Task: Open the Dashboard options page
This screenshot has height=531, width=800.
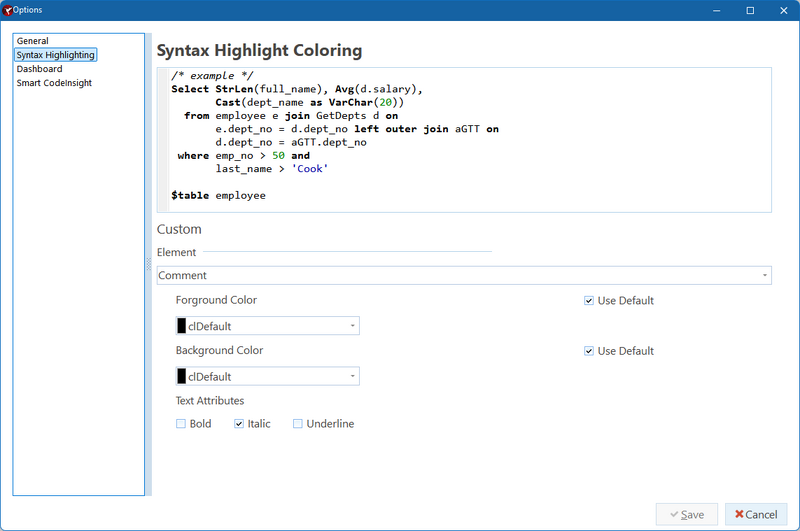Action: tap(39, 69)
